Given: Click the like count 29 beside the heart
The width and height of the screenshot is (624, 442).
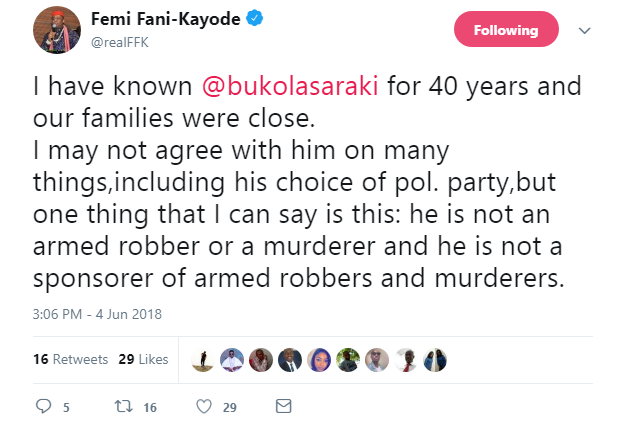Looking at the screenshot, I should click(228, 408).
